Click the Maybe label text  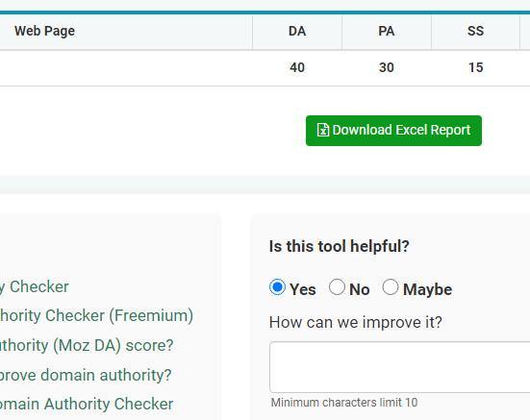click(x=428, y=289)
